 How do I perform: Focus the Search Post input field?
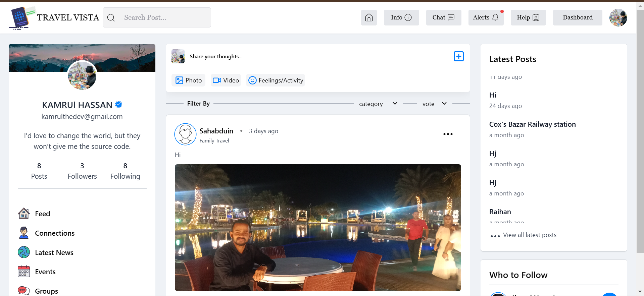[157, 17]
